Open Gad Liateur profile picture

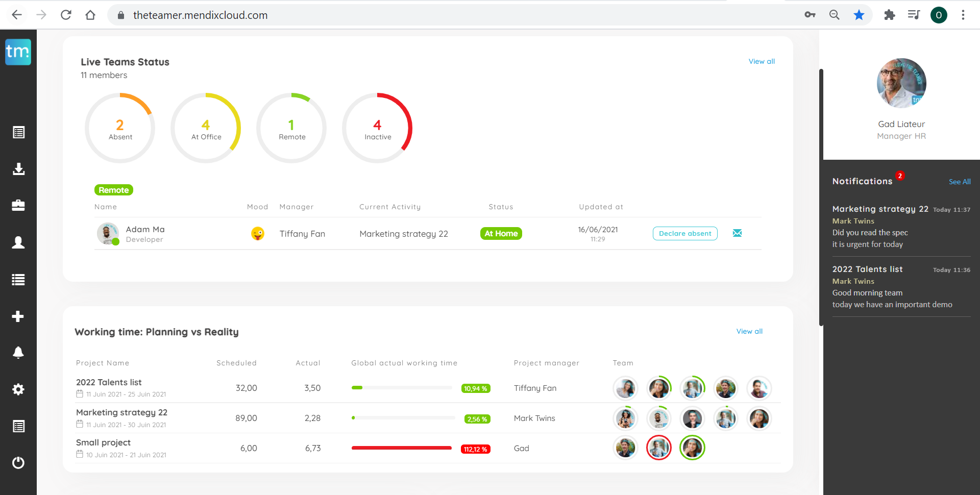coord(901,83)
